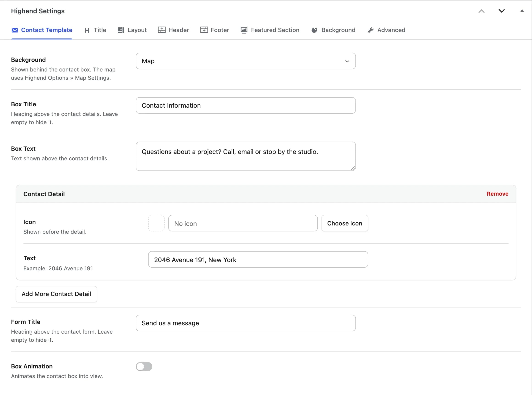Viewport: 532px width, 395px height.
Task: Click the contact detail Text address field
Action: pos(258,259)
